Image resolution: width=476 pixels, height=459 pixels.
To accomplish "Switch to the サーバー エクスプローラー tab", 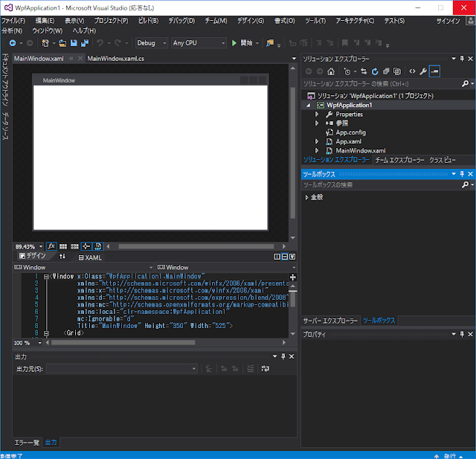I will 330,321.
